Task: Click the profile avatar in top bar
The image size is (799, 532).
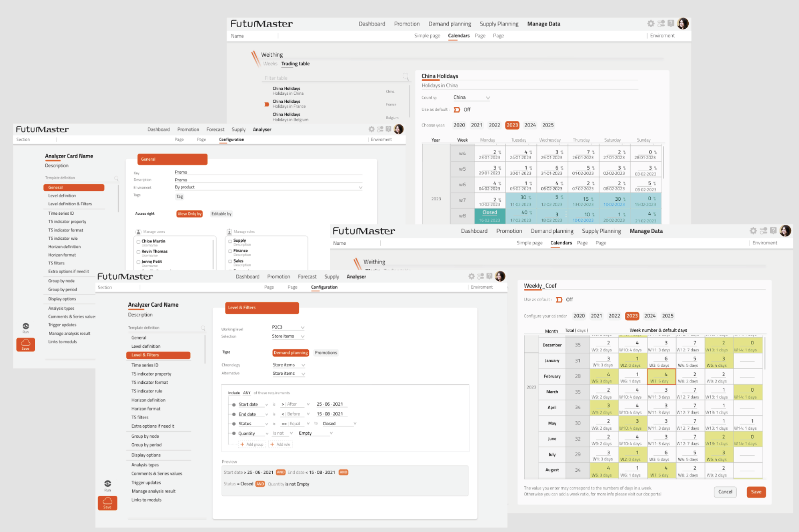Action: (683, 23)
